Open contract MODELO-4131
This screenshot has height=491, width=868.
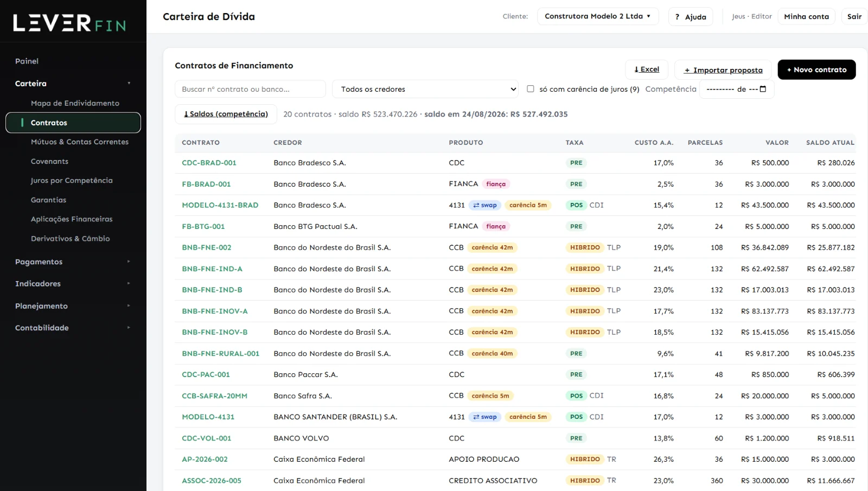(x=208, y=417)
